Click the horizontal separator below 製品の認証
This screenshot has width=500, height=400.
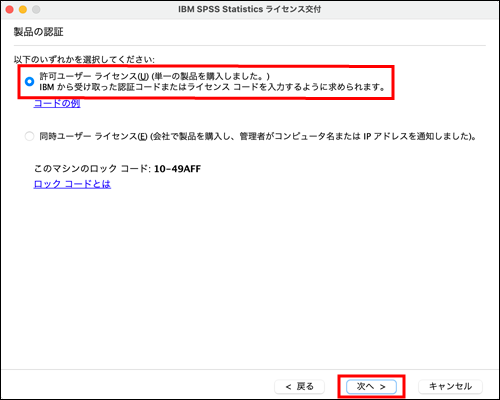click(x=249, y=45)
